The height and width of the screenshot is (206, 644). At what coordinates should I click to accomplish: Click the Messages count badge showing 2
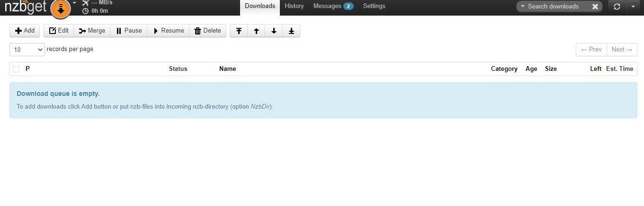pyautogui.click(x=349, y=6)
